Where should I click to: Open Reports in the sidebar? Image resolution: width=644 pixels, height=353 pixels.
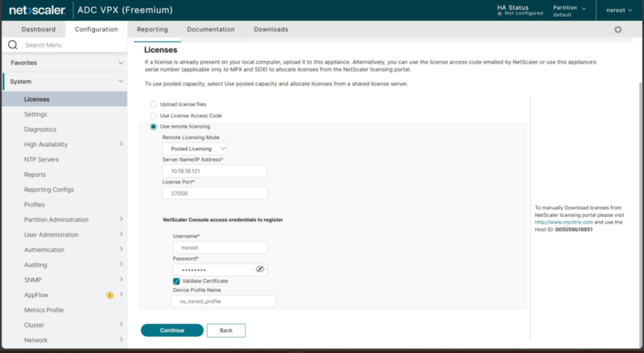click(35, 174)
